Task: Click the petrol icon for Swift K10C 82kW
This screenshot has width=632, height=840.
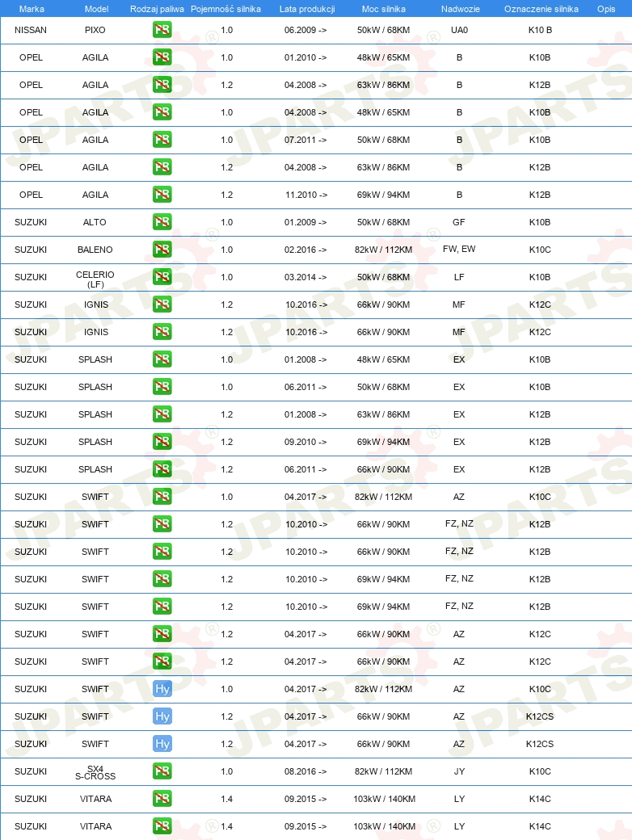Action: pos(162,497)
